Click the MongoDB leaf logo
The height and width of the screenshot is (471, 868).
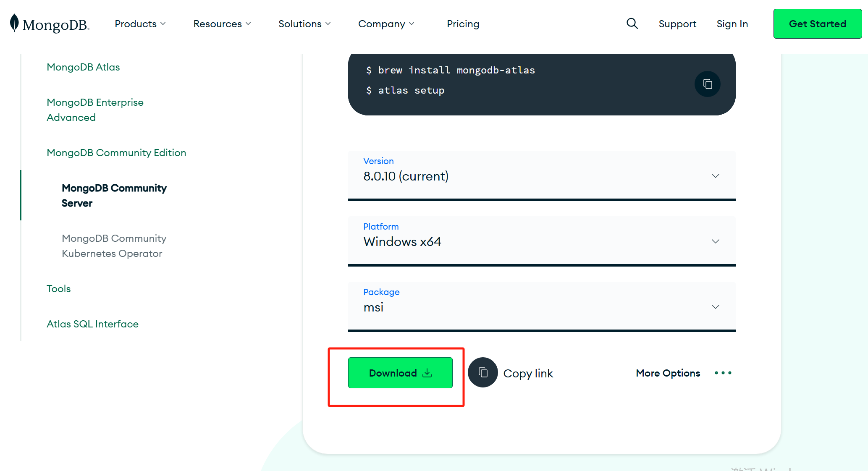pos(15,23)
